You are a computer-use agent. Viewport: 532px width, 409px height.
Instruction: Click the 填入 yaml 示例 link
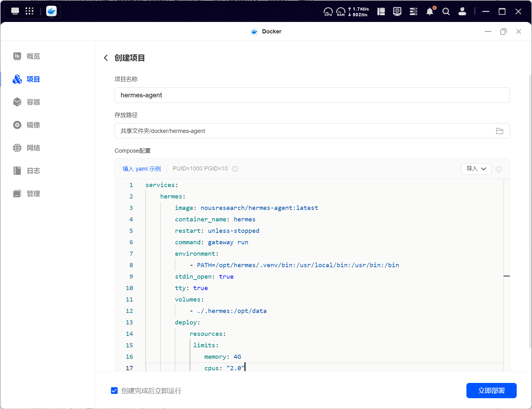142,169
